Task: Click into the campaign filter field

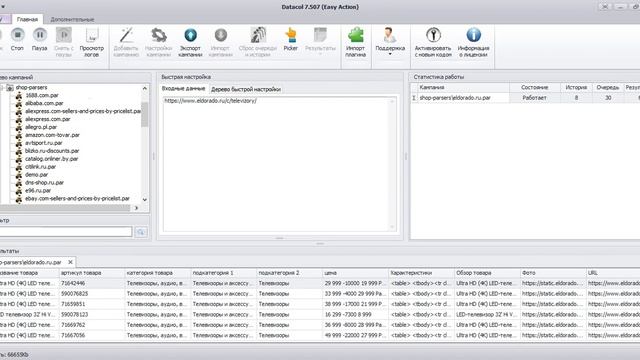Action: (x=65, y=232)
